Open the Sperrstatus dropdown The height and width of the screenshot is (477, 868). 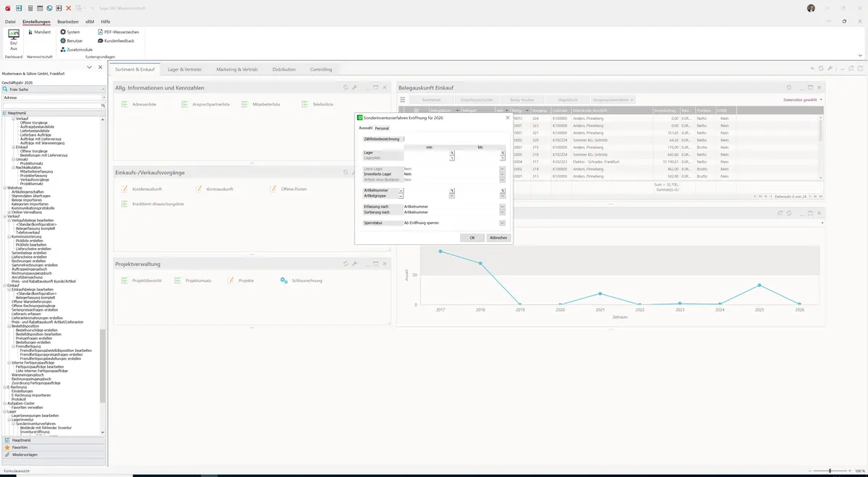pos(502,223)
